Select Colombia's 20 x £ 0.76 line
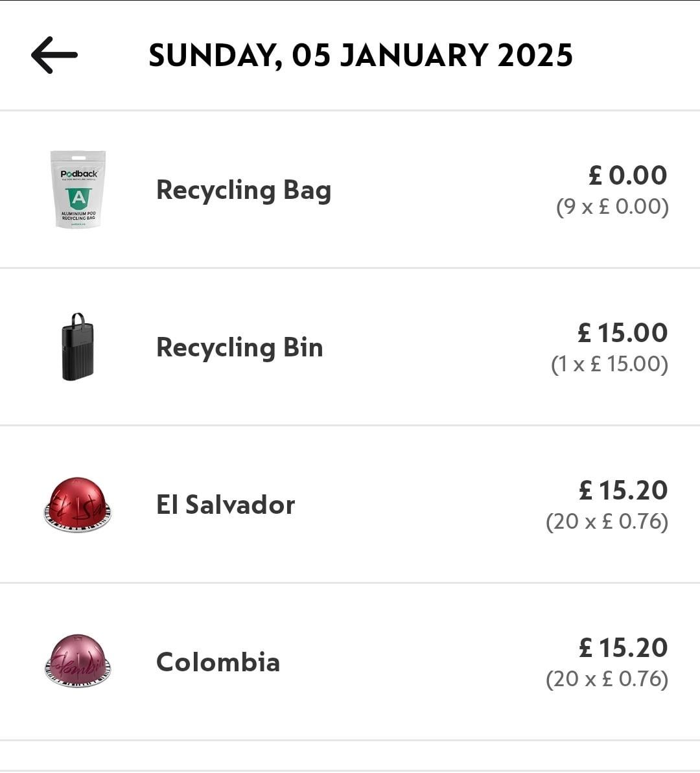The image size is (700, 773). (x=607, y=679)
